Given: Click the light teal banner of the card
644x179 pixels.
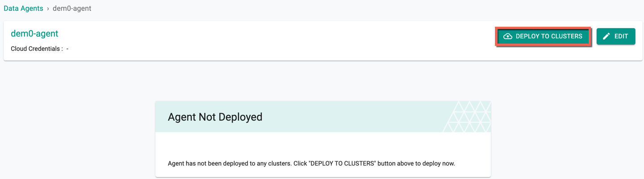Looking at the screenshot, I should 323,117.
